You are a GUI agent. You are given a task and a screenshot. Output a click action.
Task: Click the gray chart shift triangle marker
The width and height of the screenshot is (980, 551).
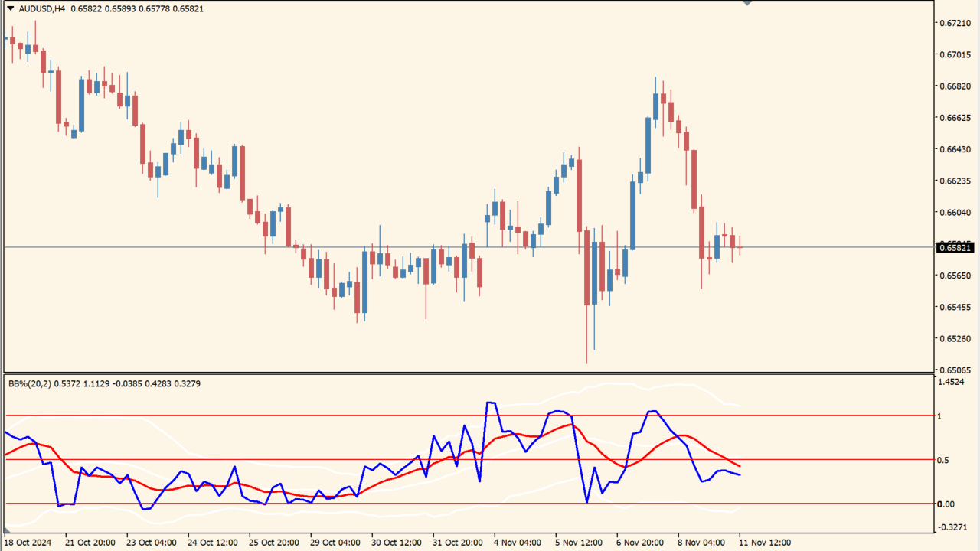(x=747, y=3)
